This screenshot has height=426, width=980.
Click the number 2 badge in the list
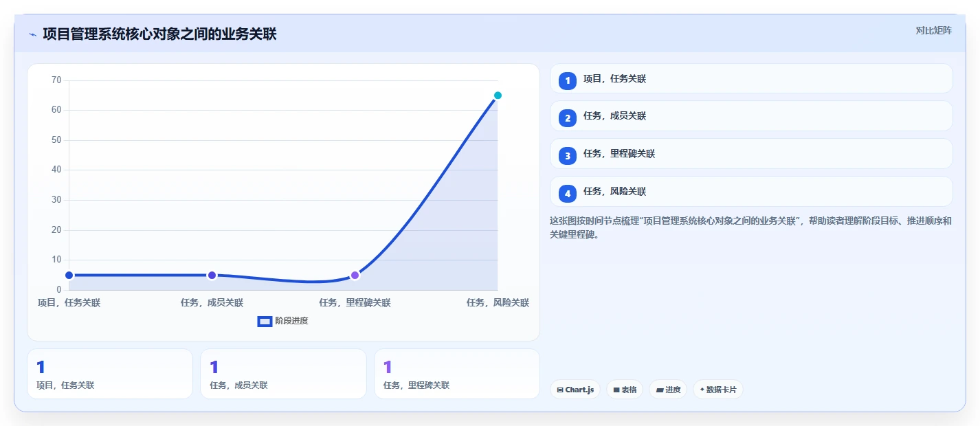pos(568,118)
